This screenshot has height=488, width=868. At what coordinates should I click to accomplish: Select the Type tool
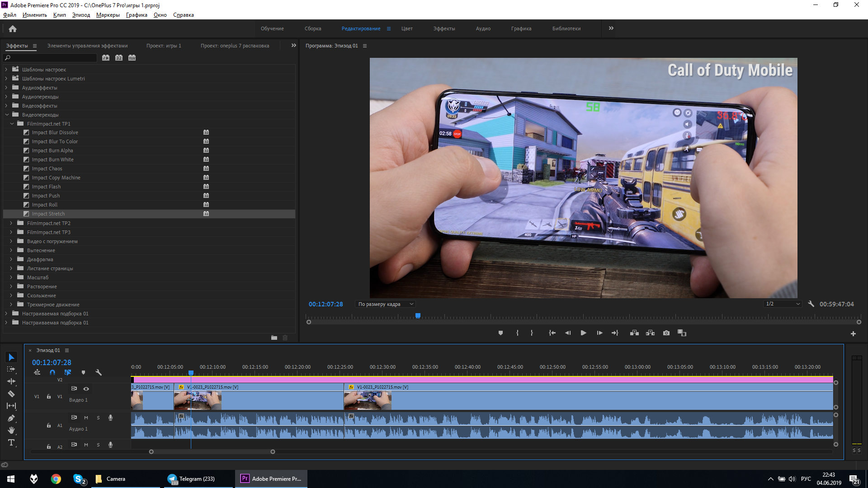pos(11,442)
